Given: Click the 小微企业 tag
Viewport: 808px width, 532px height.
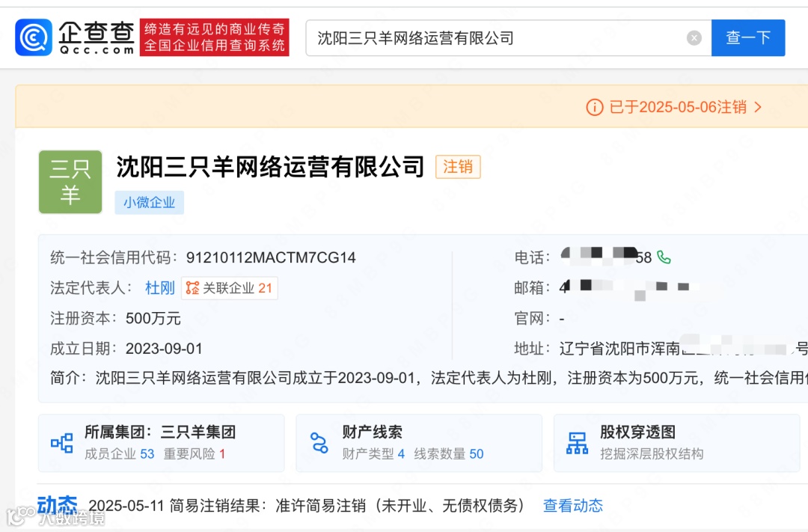Looking at the screenshot, I should [150, 202].
